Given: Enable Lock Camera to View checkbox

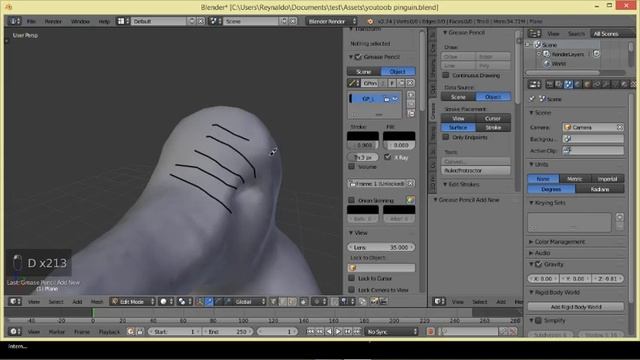Looking at the screenshot, I should [x=351, y=290].
